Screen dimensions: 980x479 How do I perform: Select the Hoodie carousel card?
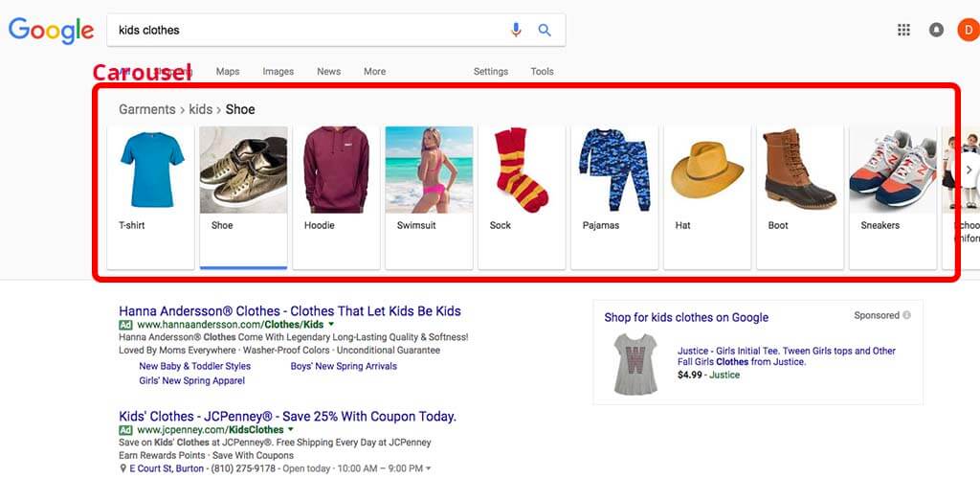pos(336,197)
